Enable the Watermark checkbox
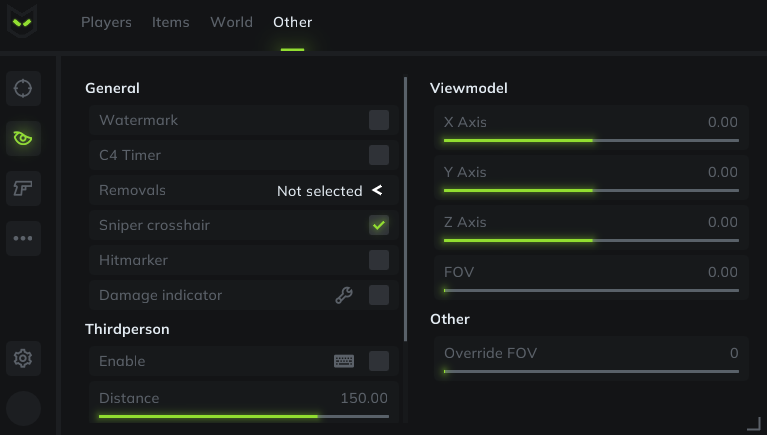 point(379,120)
